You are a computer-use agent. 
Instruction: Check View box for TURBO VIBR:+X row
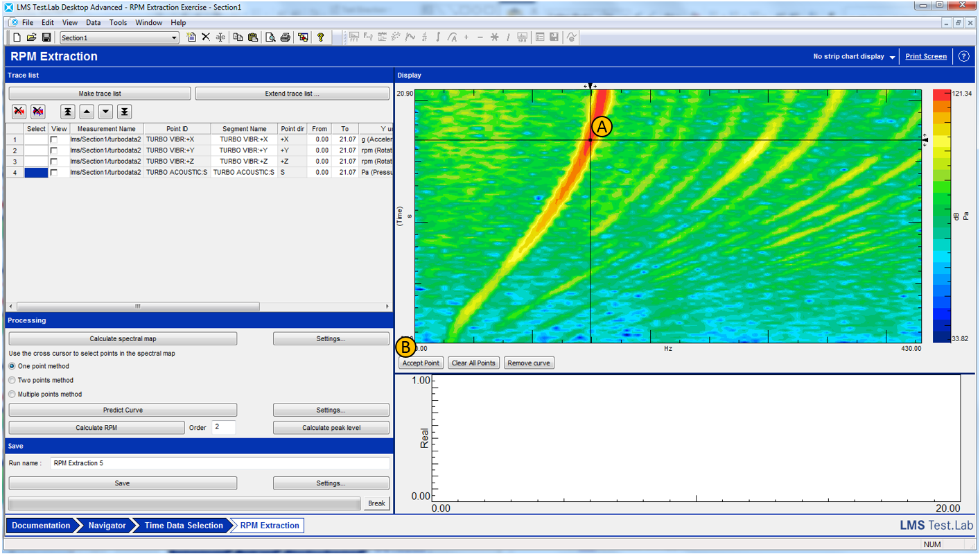(54, 139)
